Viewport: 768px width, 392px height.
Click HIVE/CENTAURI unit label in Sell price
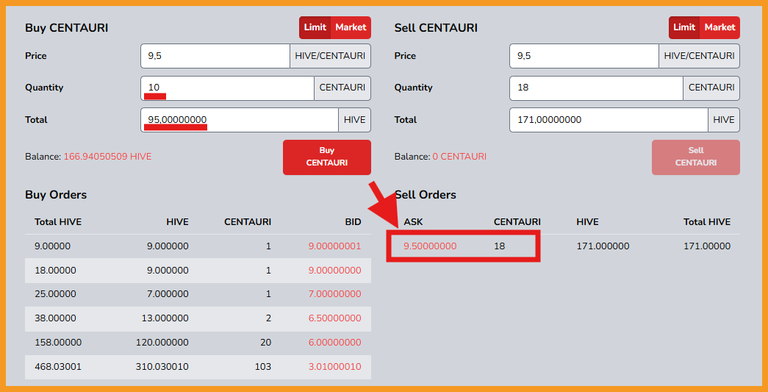[699, 56]
